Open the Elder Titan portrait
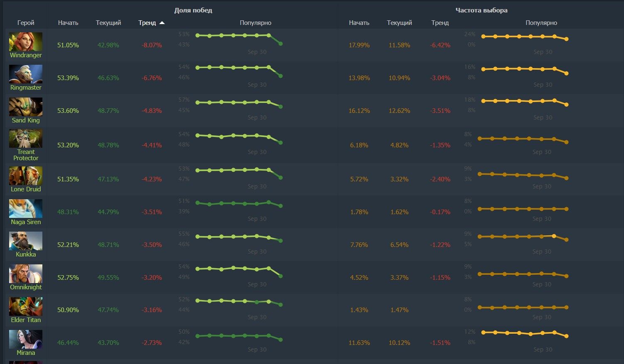624x364 pixels. pos(26,306)
